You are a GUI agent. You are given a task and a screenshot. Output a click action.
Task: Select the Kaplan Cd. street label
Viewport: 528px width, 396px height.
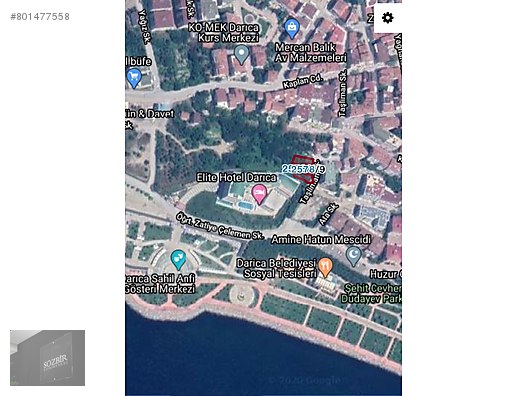click(x=302, y=81)
